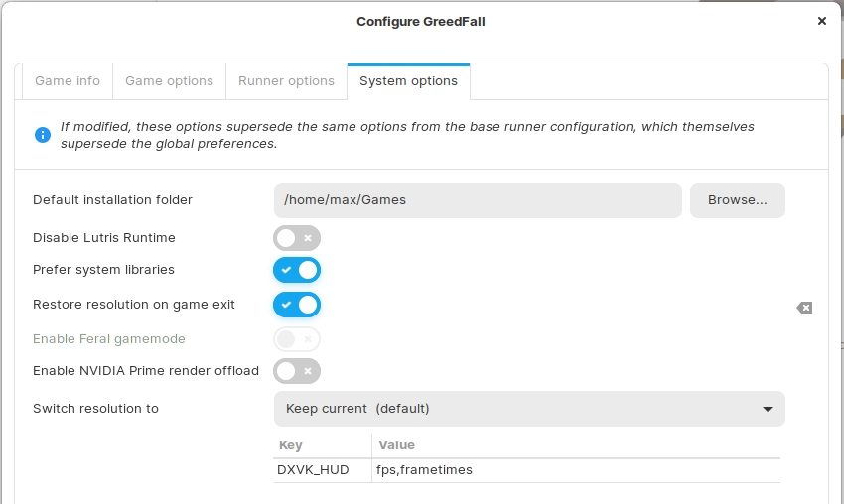
Task: Switch to the Game info tab
Action: pyautogui.click(x=68, y=81)
